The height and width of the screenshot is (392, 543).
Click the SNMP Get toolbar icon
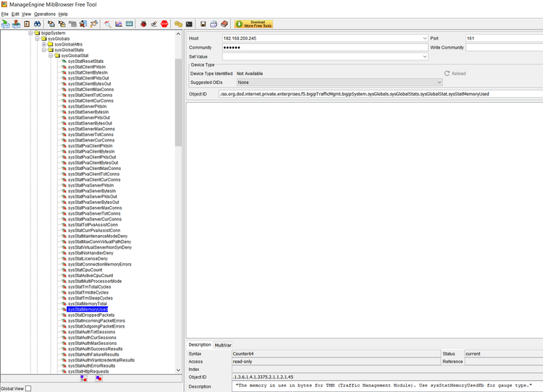point(51,24)
